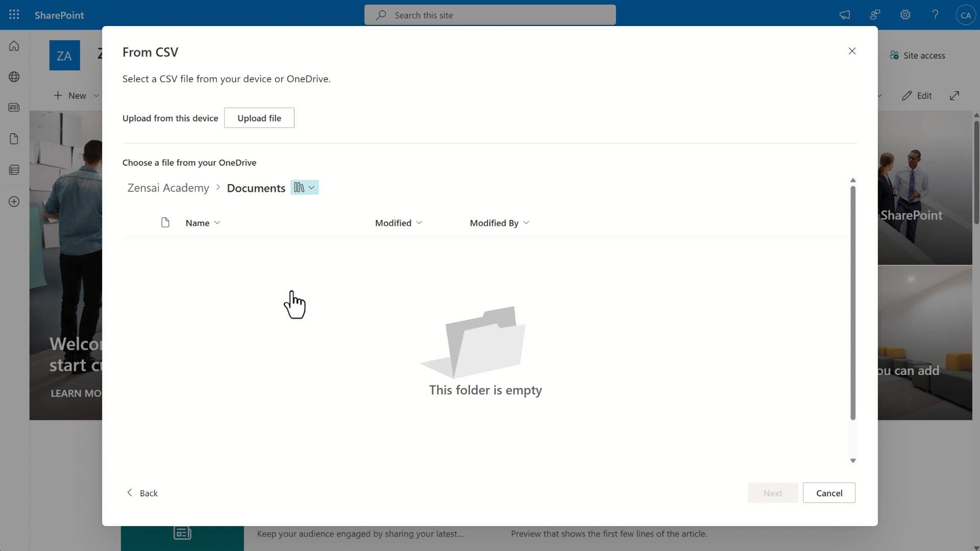The height and width of the screenshot is (551, 980).
Task: Click the Upload file button
Action: click(x=259, y=118)
